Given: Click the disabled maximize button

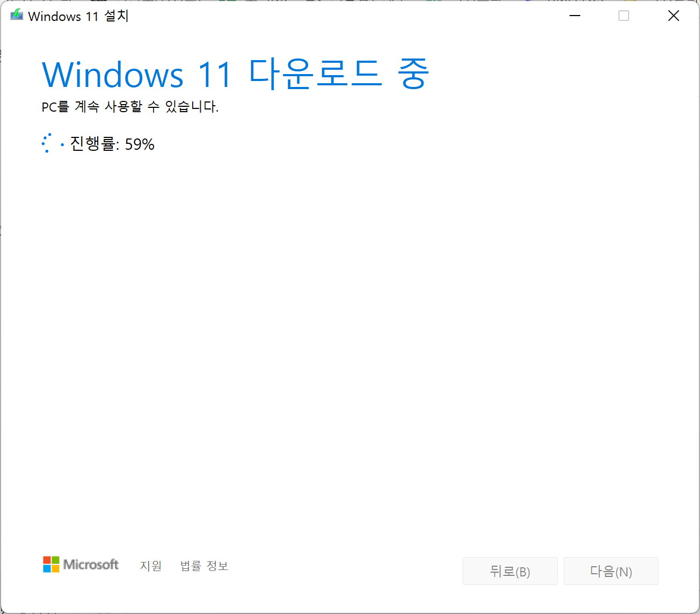Looking at the screenshot, I should coord(624,16).
